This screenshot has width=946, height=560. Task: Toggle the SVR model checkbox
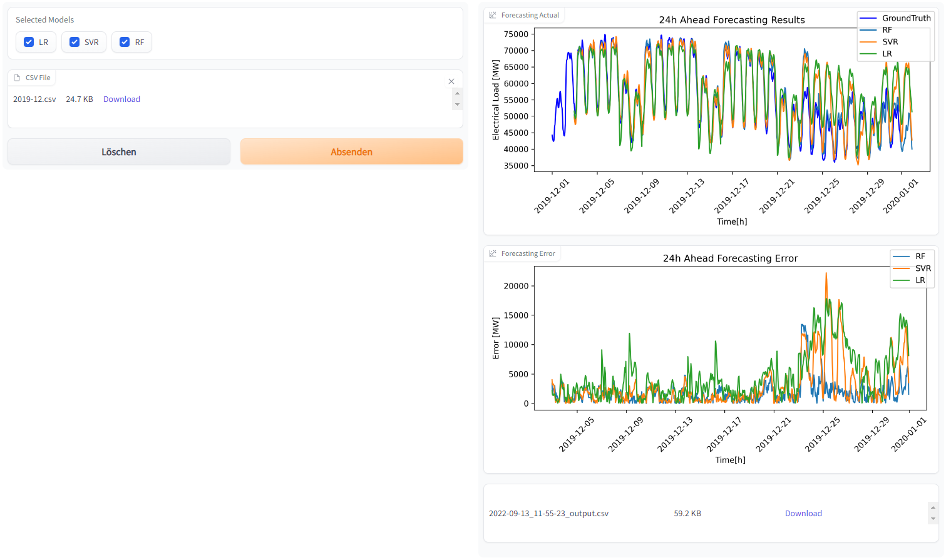(x=75, y=42)
